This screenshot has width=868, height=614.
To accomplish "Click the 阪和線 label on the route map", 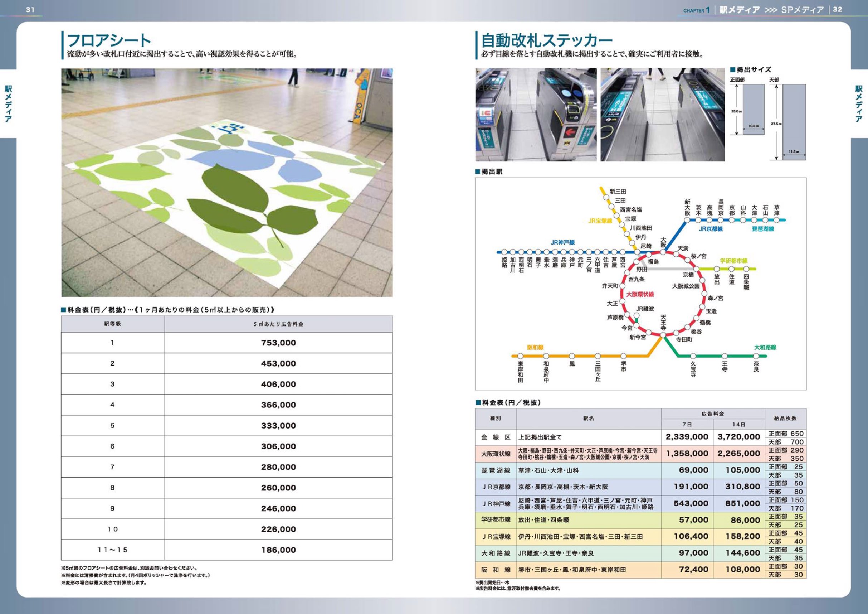I will pos(535,347).
